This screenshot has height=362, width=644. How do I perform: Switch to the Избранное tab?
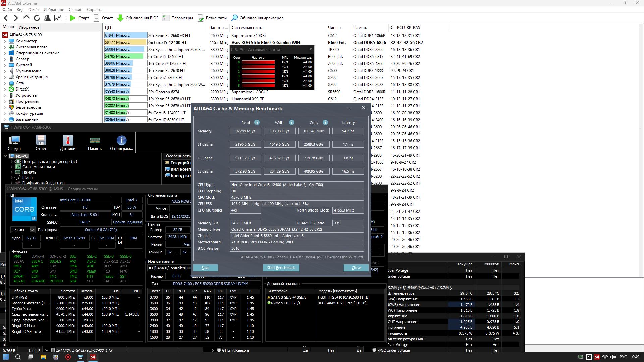click(29, 27)
